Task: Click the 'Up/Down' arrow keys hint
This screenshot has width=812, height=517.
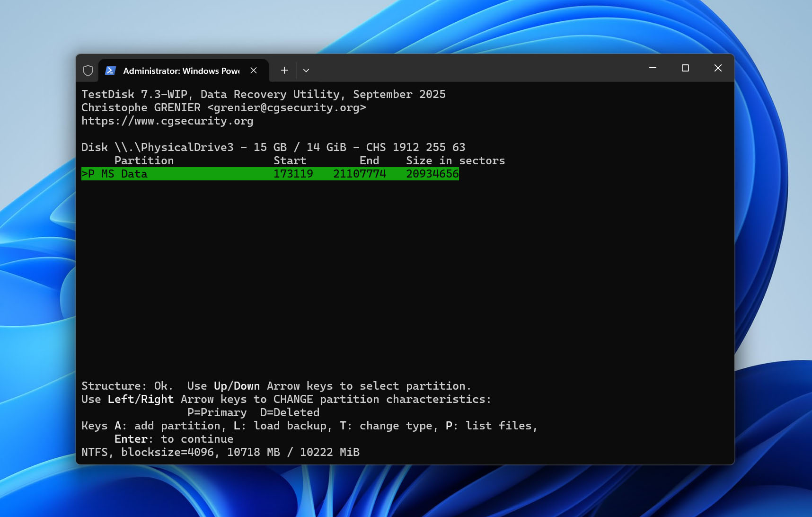Action: (237, 386)
